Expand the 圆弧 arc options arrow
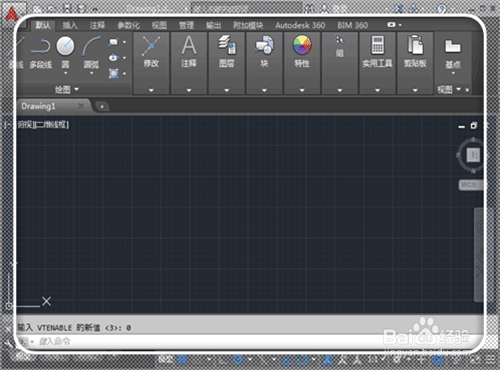 91,73
